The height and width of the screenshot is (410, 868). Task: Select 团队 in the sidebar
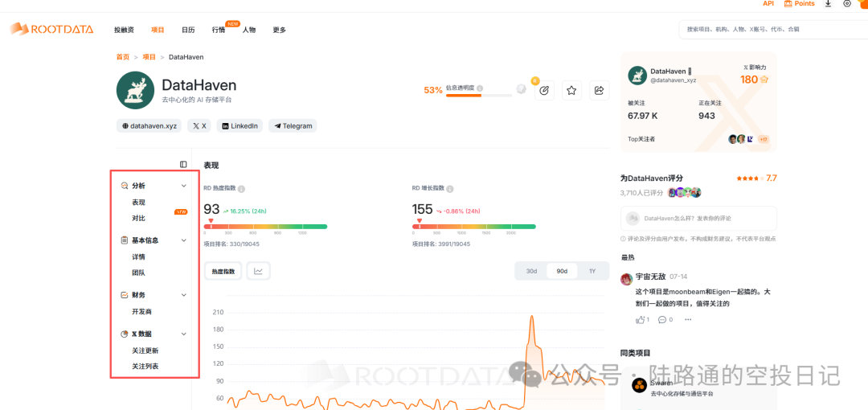[138, 273]
